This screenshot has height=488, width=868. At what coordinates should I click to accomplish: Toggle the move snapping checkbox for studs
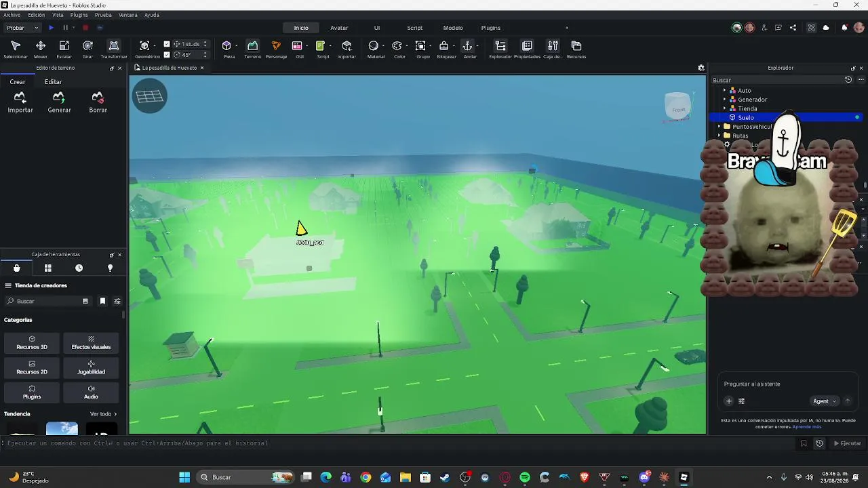tap(167, 44)
